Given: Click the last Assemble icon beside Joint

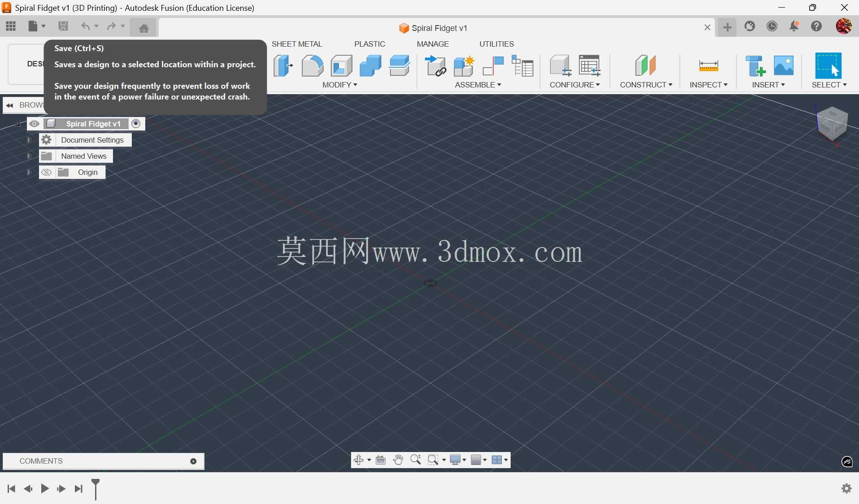Looking at the screenshot, I should pos(522,66).
